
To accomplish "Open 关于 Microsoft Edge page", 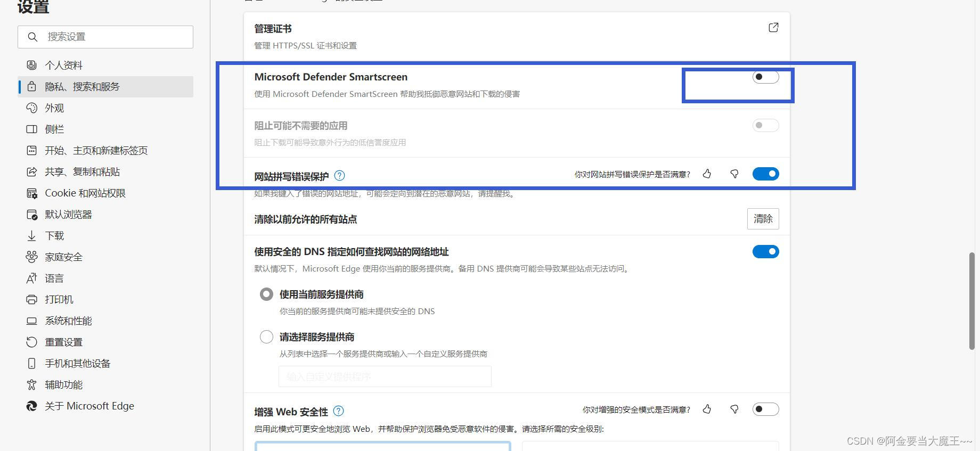I will [105, 406].
